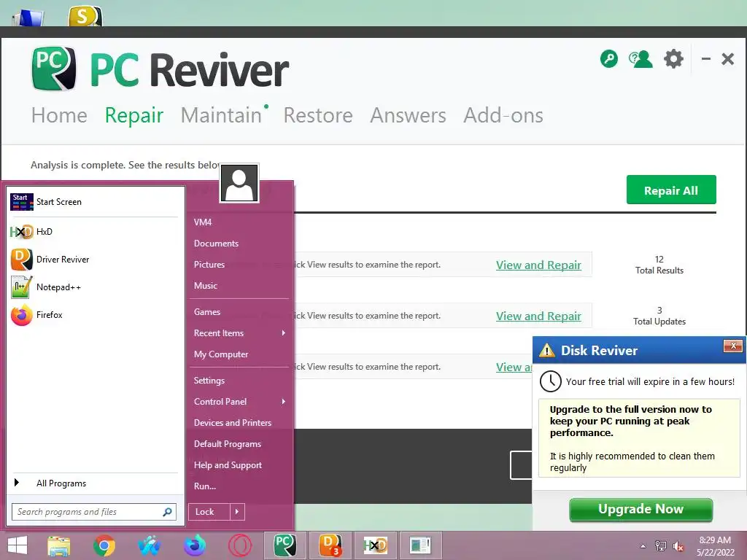
Task: Click the network tray icon
Action: point(661,546)
